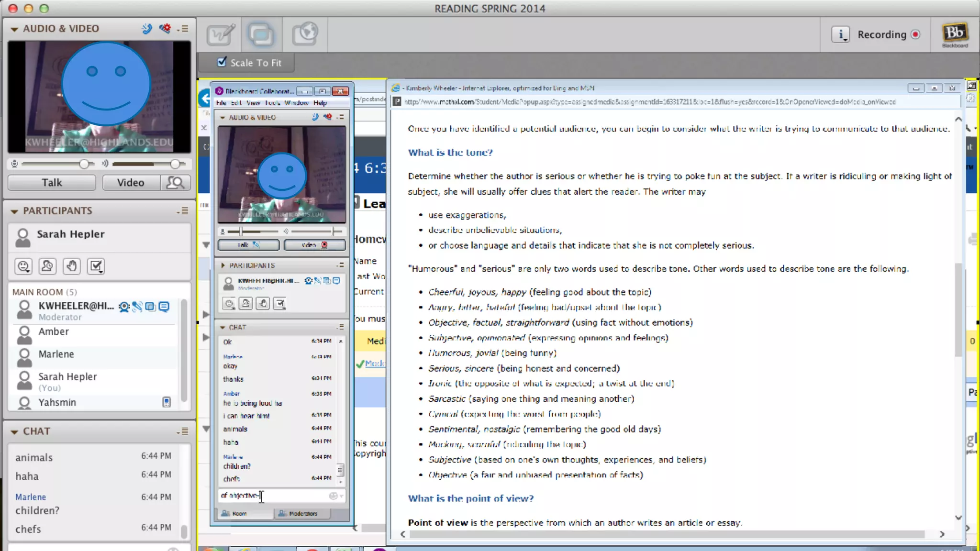Open the Chat panel options menu
Screen dimensions: 980x551
click(x=183, y=431)
